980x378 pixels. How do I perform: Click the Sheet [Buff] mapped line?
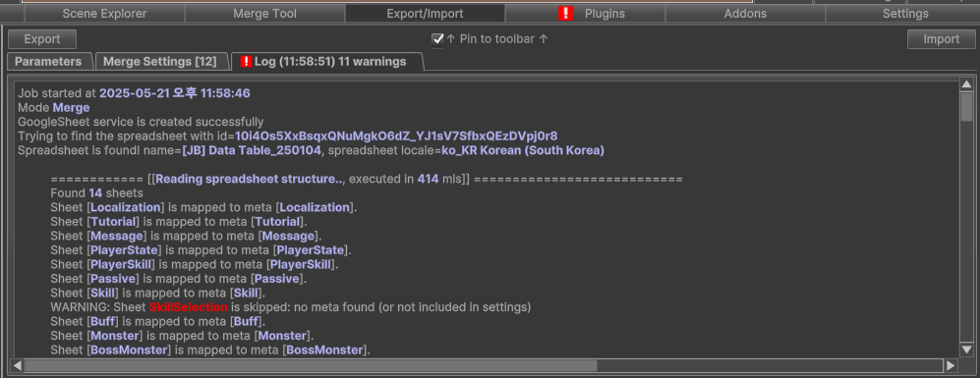(158, 322)
